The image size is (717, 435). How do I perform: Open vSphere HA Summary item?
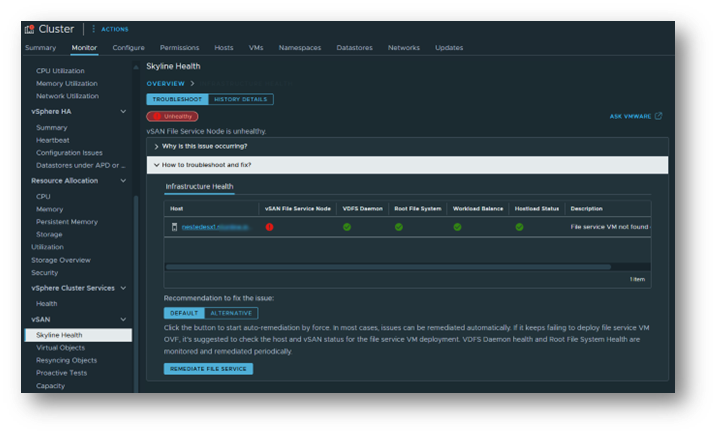coord(52,128)
